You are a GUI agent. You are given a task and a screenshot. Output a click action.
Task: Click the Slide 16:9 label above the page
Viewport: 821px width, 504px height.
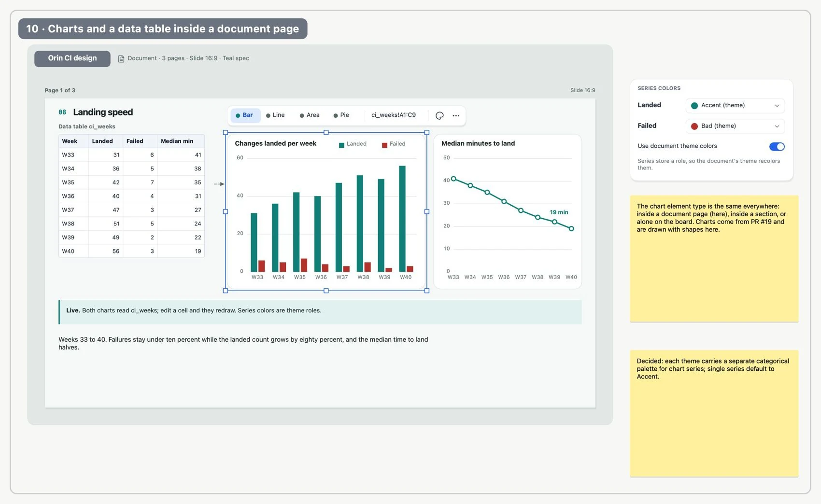click(x=582, y=91)
